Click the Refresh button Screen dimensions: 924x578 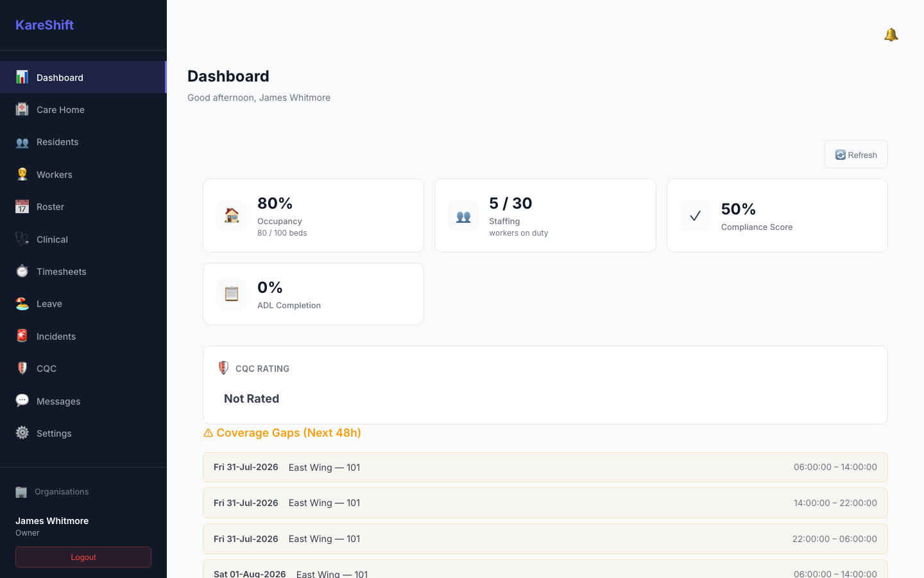(856, 155)
